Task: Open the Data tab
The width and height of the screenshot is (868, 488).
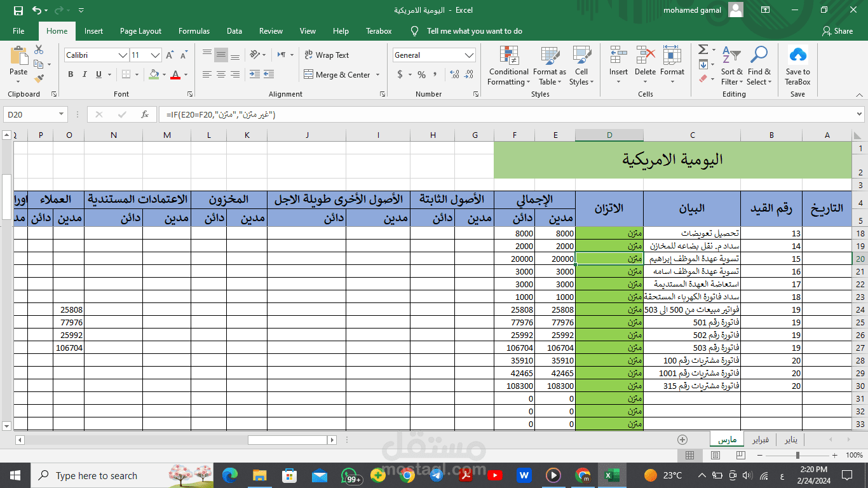Action: 234,31
